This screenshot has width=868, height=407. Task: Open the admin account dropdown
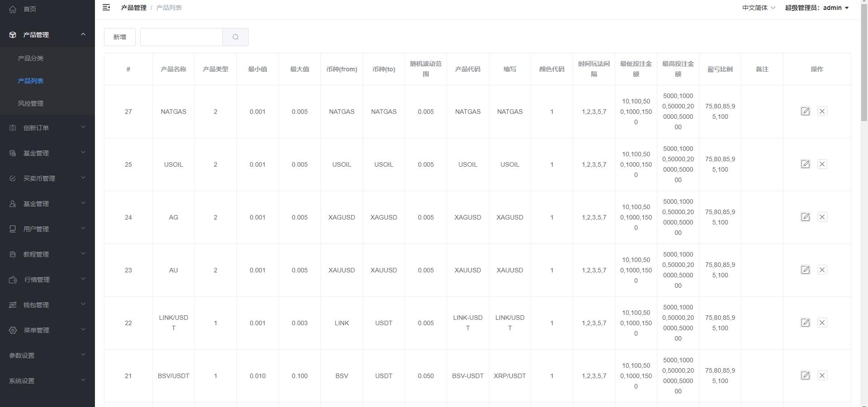tap(817, 8)
